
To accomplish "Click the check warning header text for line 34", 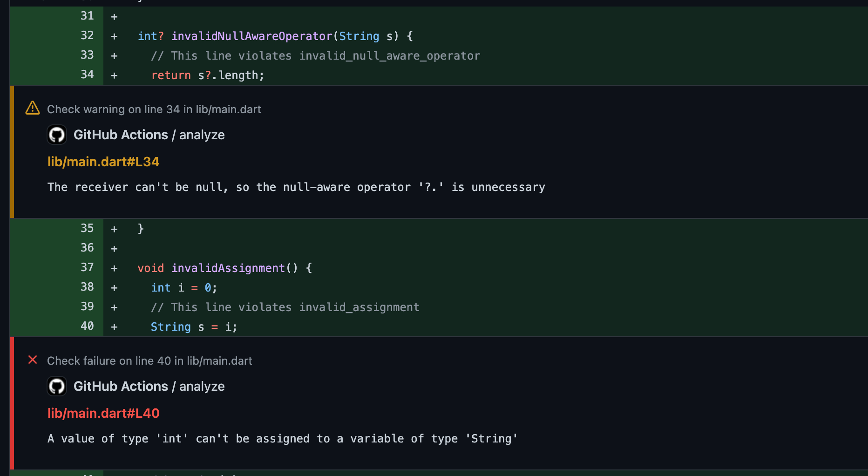I will (154, 109).
